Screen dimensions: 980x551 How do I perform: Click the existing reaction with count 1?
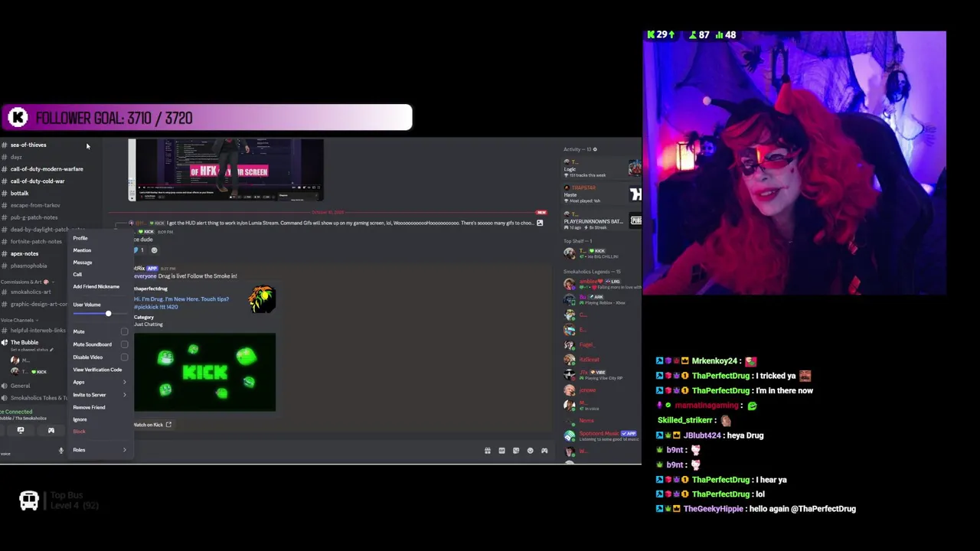pos(139,250)
